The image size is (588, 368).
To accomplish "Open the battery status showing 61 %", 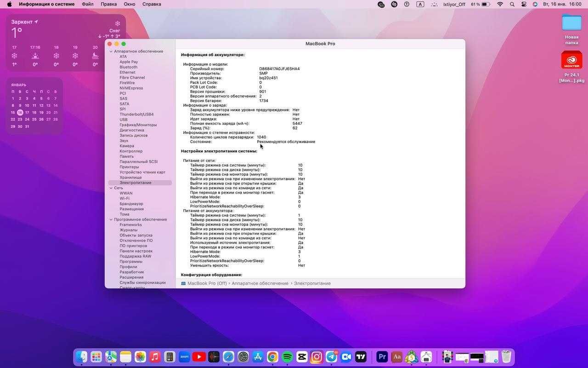I will click(481, 4).
